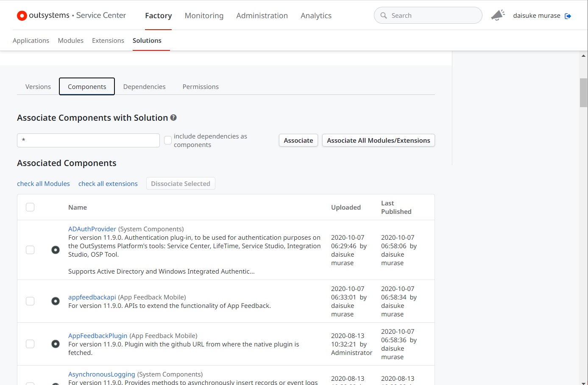Click the appfeedbackapi module icon
Image resolution: width=588 pixels, height=385 pixels.
(x=56, y=301)
